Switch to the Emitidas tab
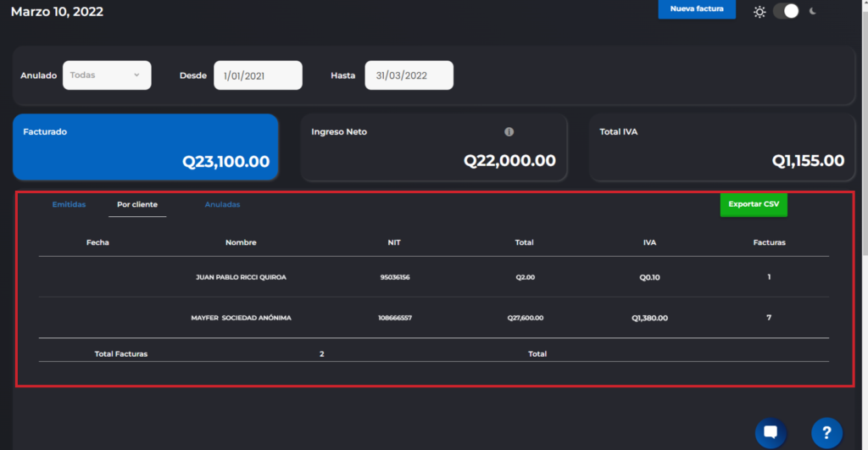This screenshot has width=868, height=450. [x=69, y=205]
